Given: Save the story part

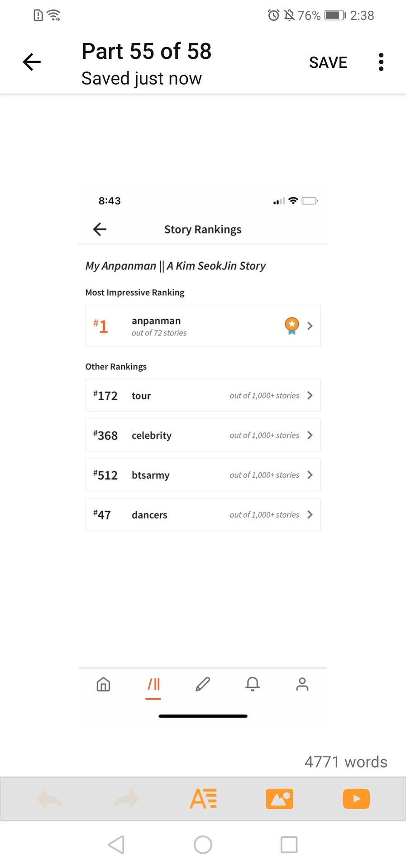Looking at the screenshot, I should click(x=328, y=62).
